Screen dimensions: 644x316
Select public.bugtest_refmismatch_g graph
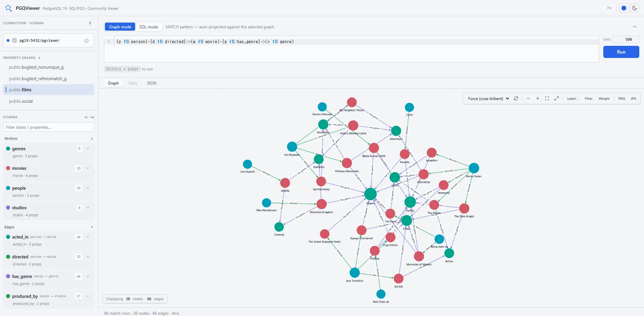tap(49, 79)
